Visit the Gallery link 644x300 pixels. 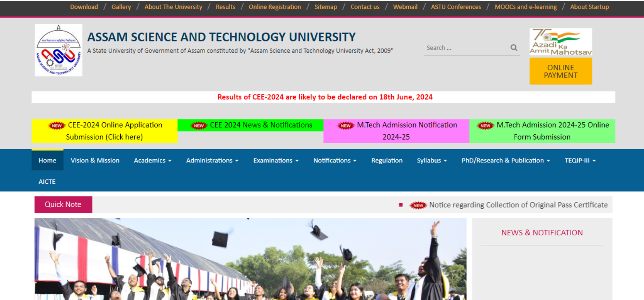coord(121,7)
